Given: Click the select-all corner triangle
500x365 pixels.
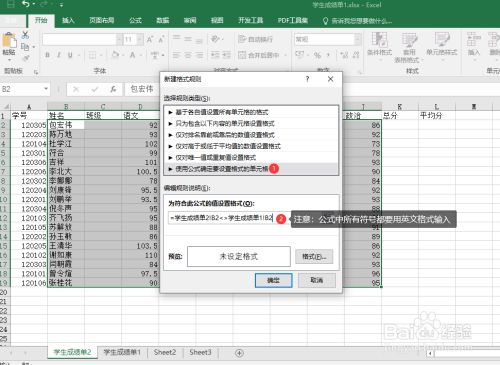Looking at the screenshot, I should tap(5, 107).
